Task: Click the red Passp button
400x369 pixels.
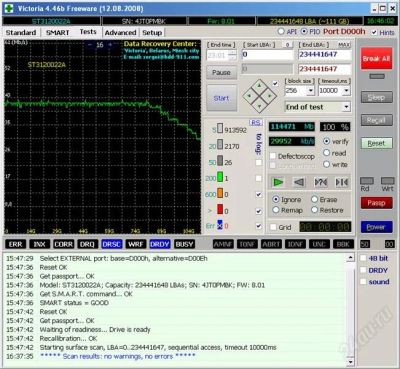Action: [377, 203]
